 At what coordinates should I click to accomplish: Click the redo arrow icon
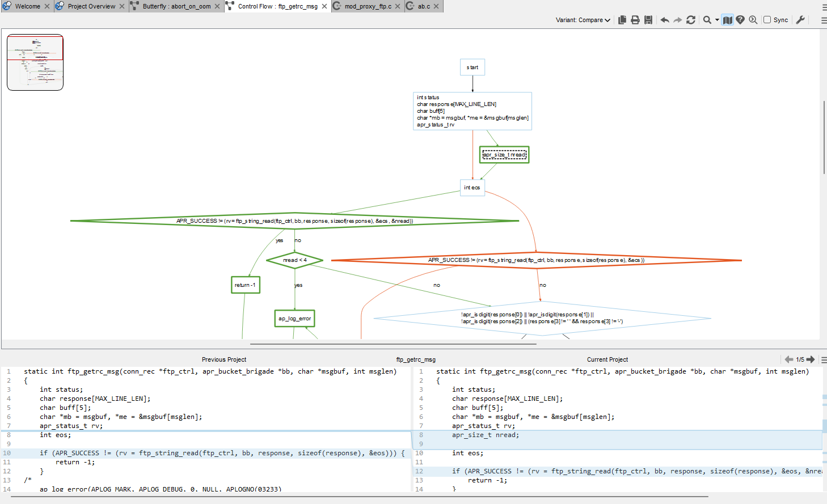[678, 20]
